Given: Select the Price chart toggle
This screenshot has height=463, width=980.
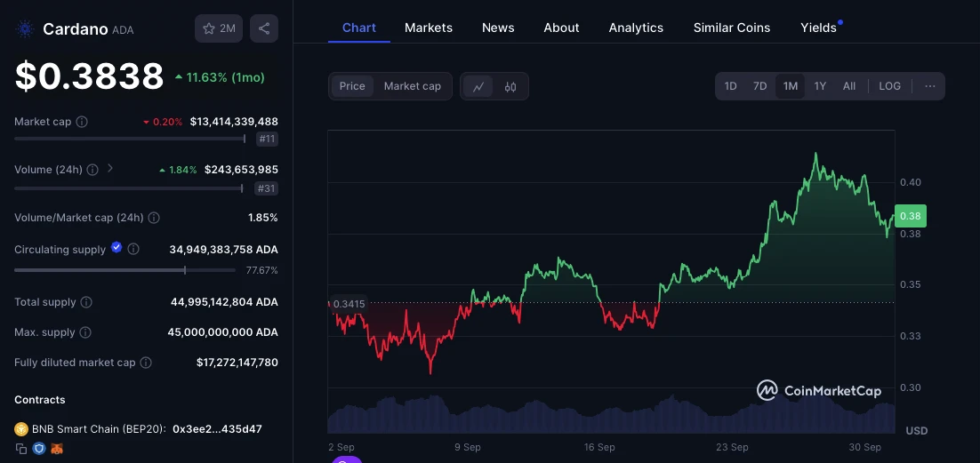Looking at the screenshot, I should point(352,86).
